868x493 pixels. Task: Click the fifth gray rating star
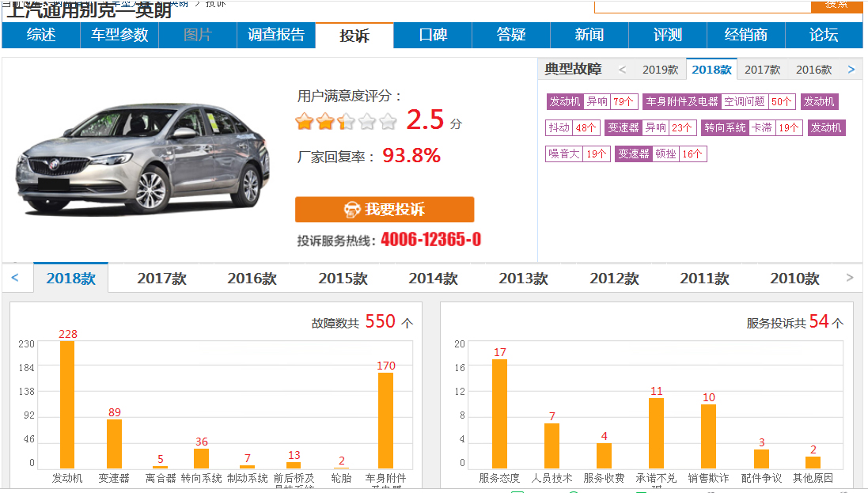click(388, 120)
